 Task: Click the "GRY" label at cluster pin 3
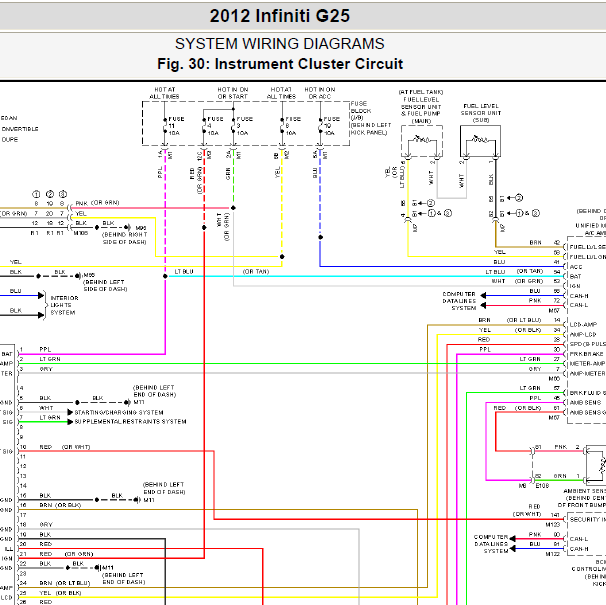click(46, 369)
